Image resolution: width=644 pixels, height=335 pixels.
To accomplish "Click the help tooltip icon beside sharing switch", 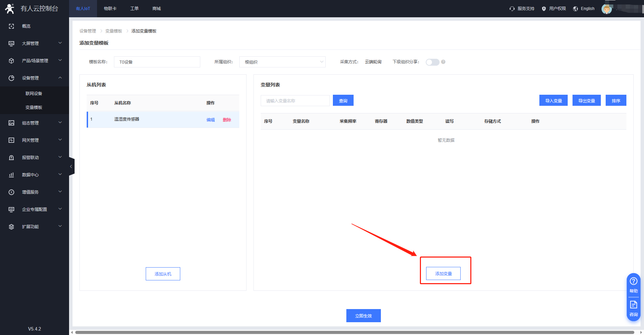I will click(x=443, y=62).
